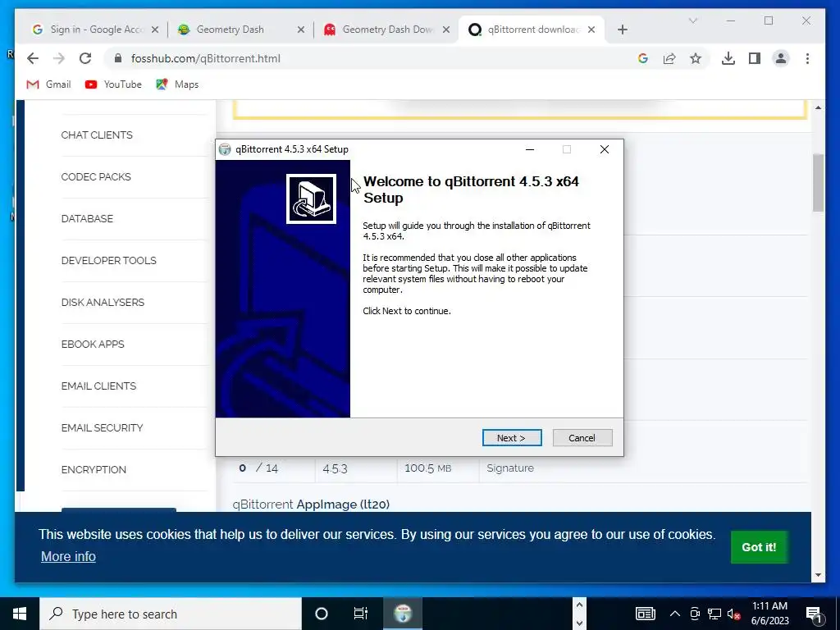The width and height of the screenshot is (840, 630).
Task: Click the 4.5.3 version cell
Action: (x=335, y=468)
